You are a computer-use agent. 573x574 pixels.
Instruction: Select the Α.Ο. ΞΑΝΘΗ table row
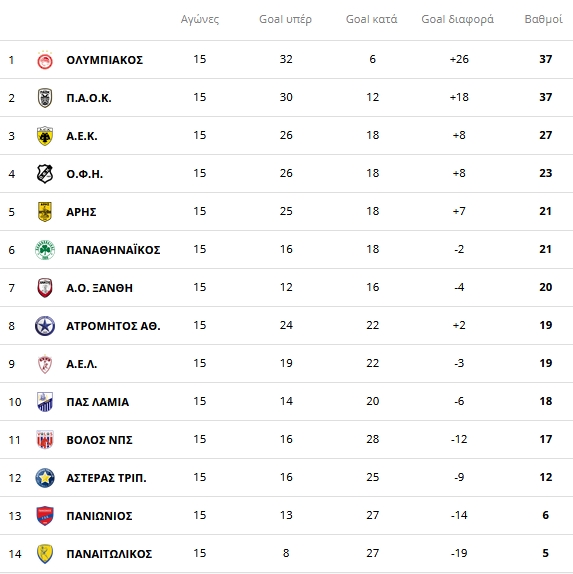(286, 288)
